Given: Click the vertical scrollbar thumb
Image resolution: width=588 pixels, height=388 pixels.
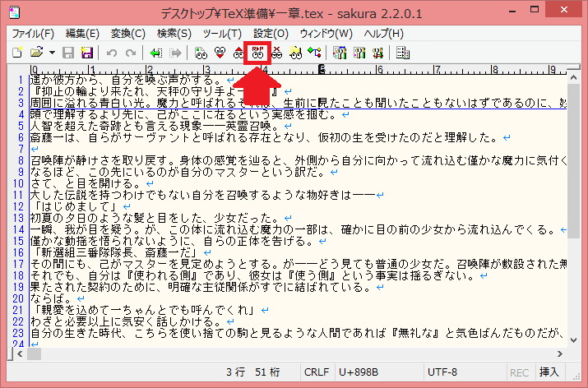Looking at the screenshot, I should point(573,161).
